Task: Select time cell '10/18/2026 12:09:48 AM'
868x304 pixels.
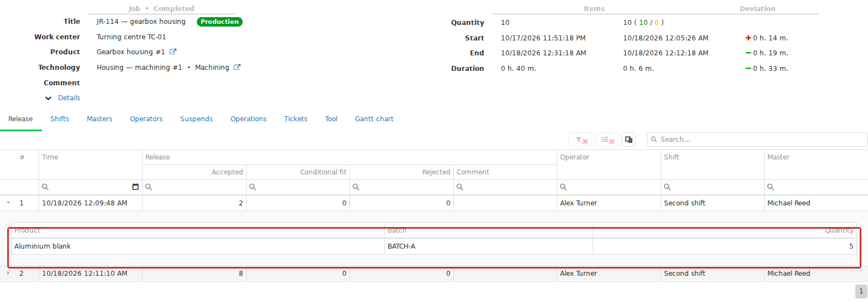Action: (90, 203)
